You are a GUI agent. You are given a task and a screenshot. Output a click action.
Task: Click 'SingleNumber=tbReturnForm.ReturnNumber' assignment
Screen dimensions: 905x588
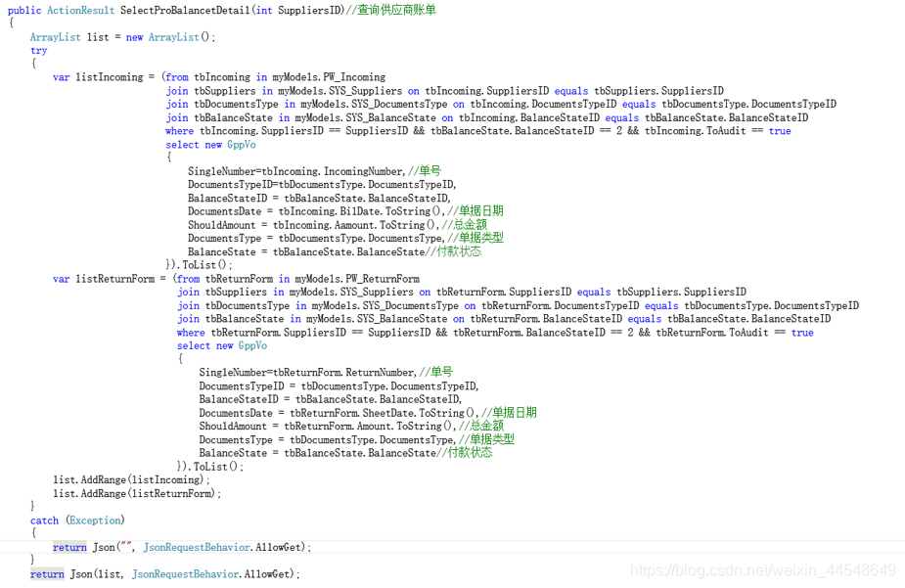[x=307, y=372]
